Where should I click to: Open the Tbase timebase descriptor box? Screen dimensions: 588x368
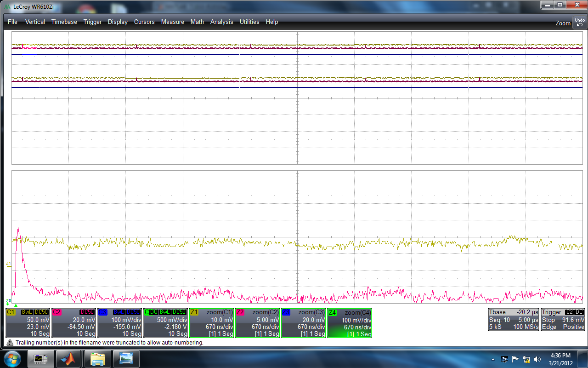click(x=513, y=319)
